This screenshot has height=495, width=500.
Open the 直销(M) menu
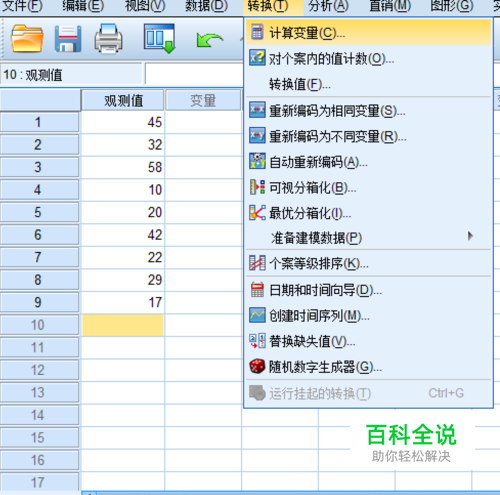coord(390,6)
